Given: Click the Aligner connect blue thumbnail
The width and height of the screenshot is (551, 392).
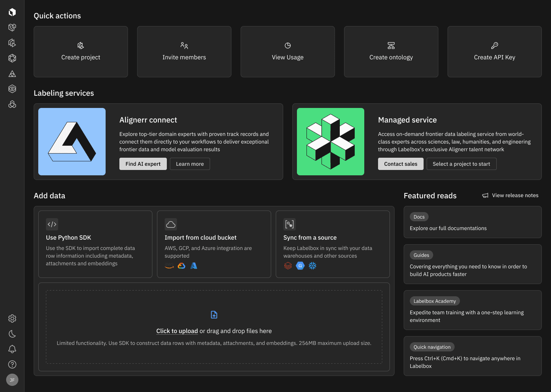Looking at the screenshot, I should 72,142.
